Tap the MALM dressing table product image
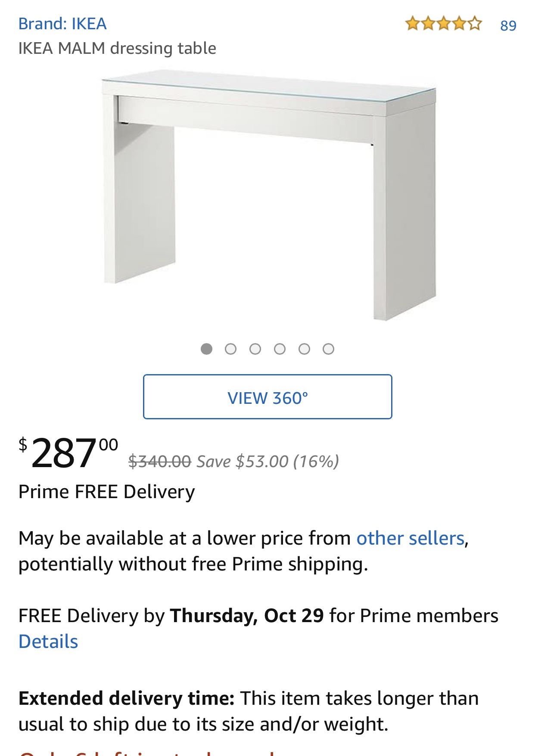Screen dimensions: 535x756 click(x=269, y=196)
